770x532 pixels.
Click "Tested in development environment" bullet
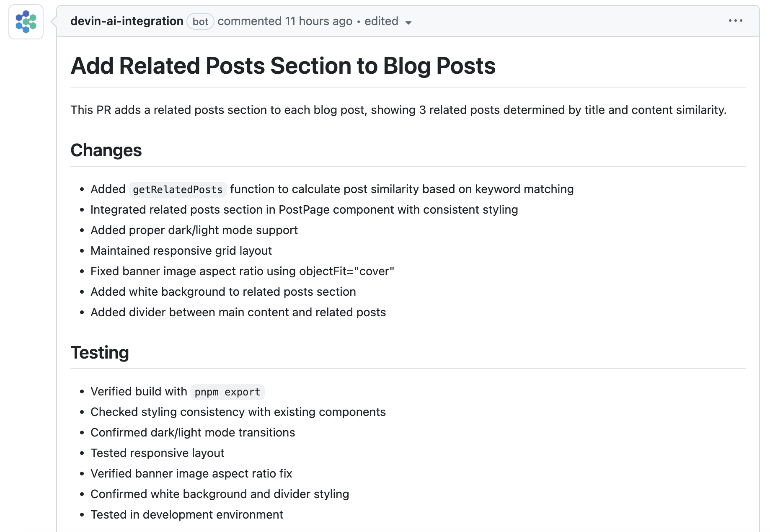(x=187, y=514)
